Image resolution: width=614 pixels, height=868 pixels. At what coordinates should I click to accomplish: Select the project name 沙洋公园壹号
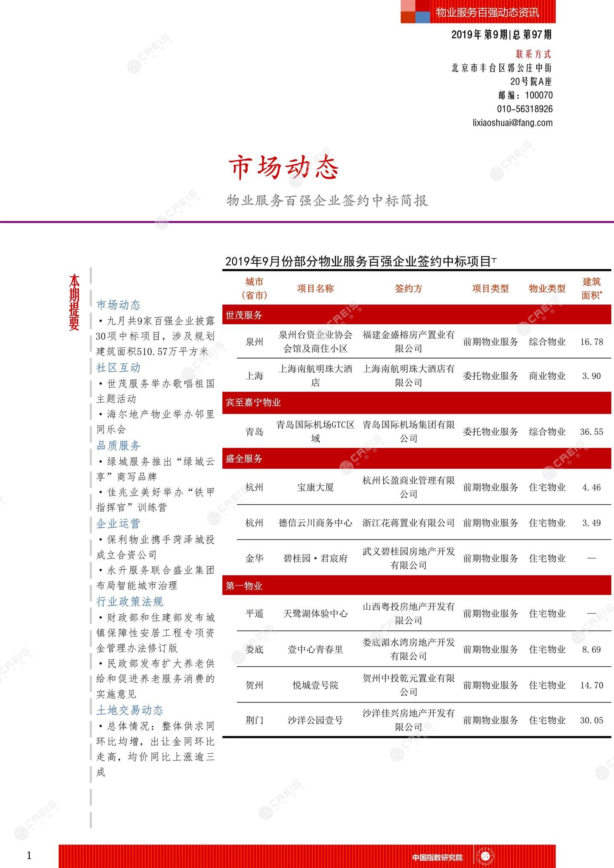point(315,721)
